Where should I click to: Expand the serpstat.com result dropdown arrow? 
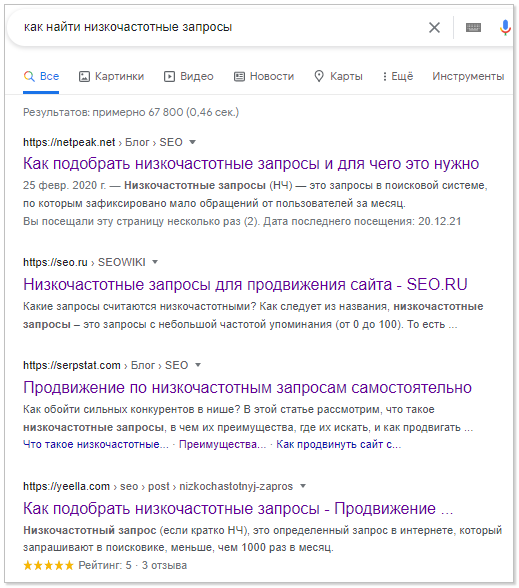(x=198, y=365)
